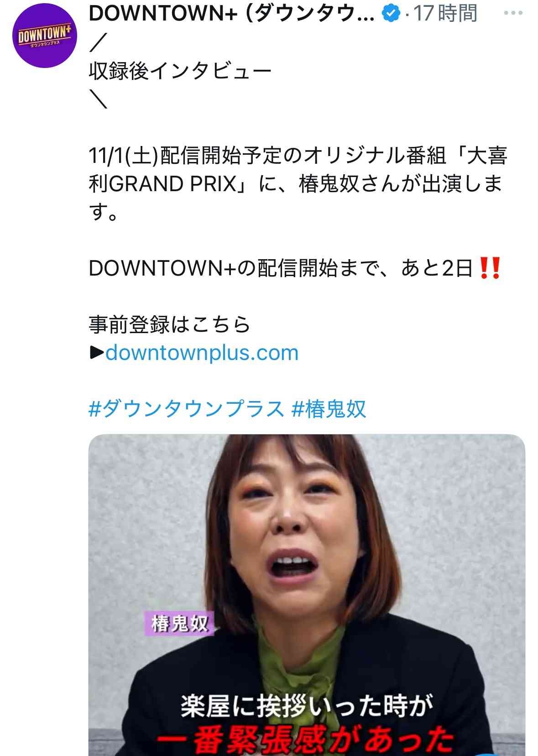Open the #ダウンタウンプラス hashtag
This screenshot has height=756, width=538.
[187, 409]
